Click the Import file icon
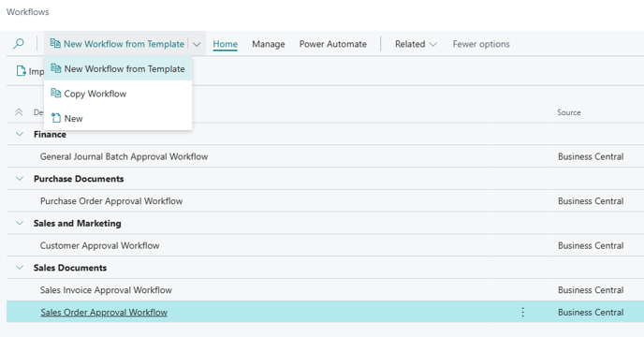The width and height of the screenshot is (644, 337). point(21,71)
